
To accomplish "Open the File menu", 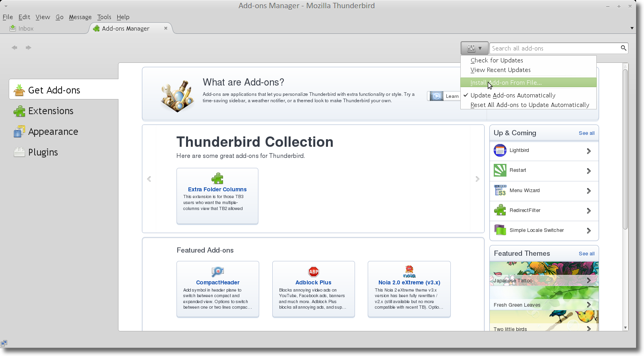I will click(8, 17).
